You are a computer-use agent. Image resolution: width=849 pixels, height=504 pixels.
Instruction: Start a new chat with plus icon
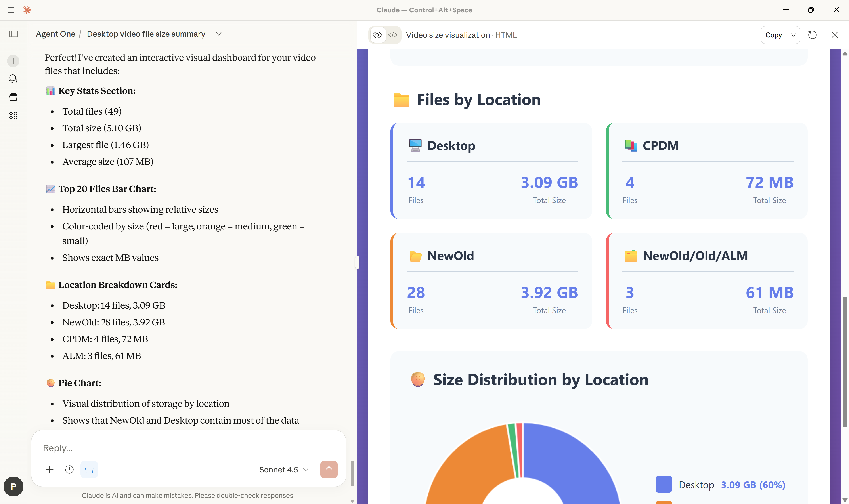coord(13,61)
